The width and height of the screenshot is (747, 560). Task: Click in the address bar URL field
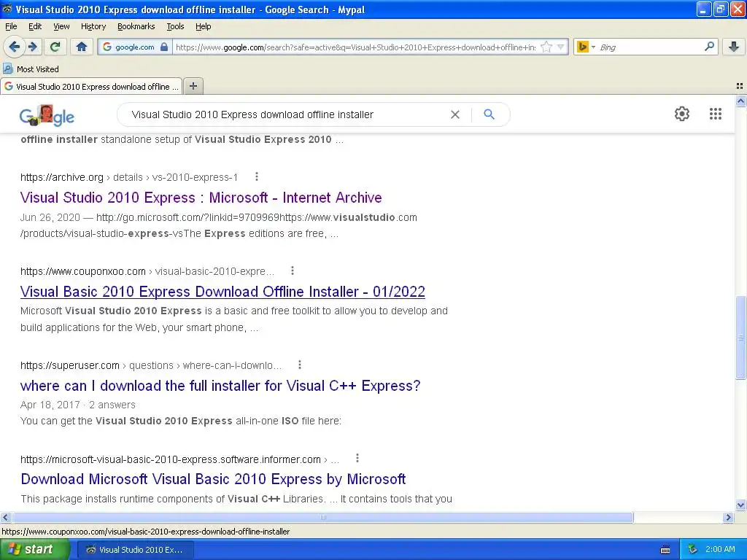tap(355, 47)
